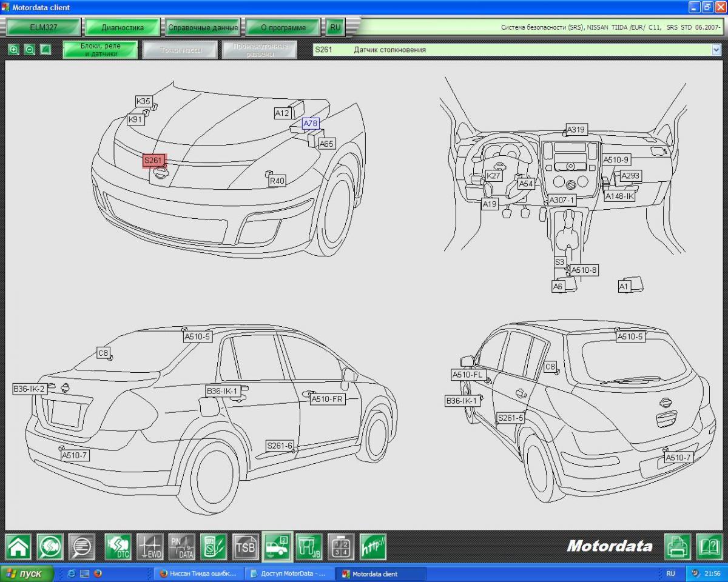Select the A510-FR component label
This screenshot has height=582, width=728.
point(328,399)
